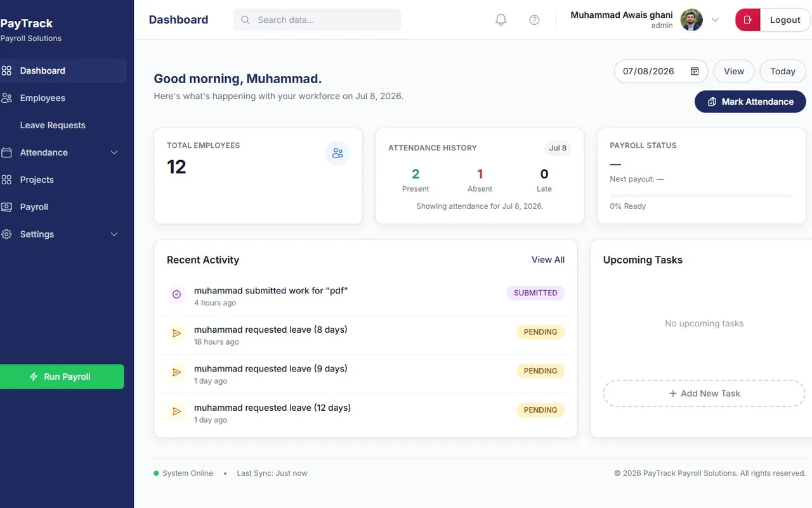Open View All recent activity link
This screenshot has height=508, width=812.
548,260
